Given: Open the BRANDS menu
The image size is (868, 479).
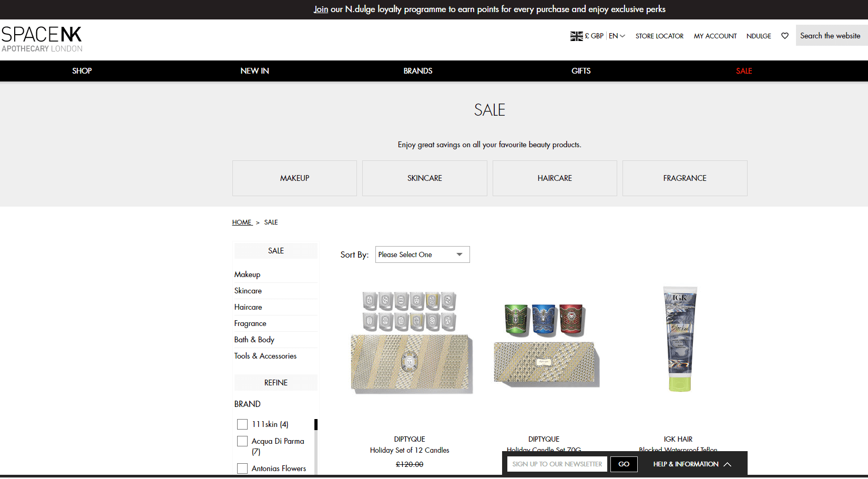Looking at the screenshot, I should tap(418, 71).
